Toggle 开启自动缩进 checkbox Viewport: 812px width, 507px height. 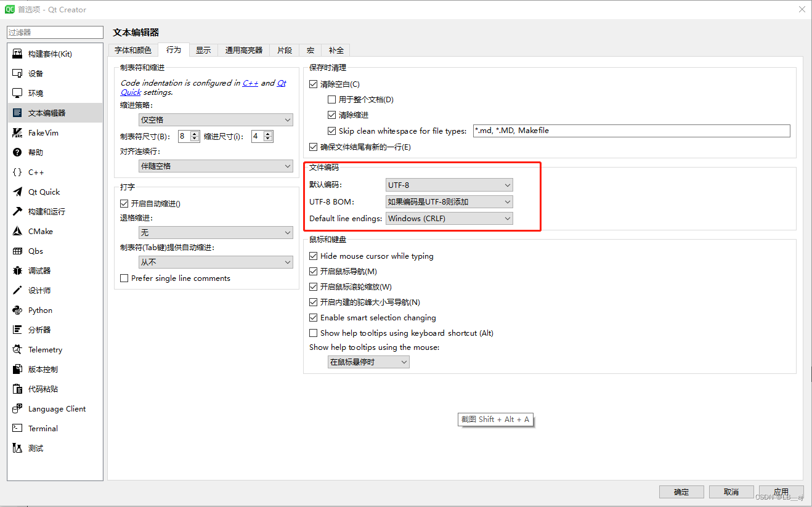[x=124, y=203]
